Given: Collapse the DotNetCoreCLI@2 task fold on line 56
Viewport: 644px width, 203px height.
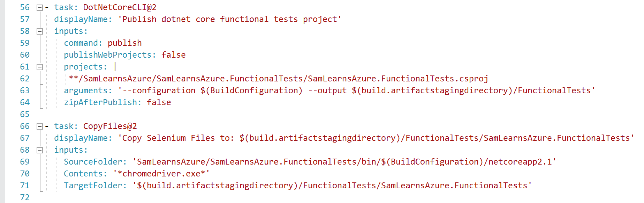Looking at the screenshot, I should [x=40, y=7].
